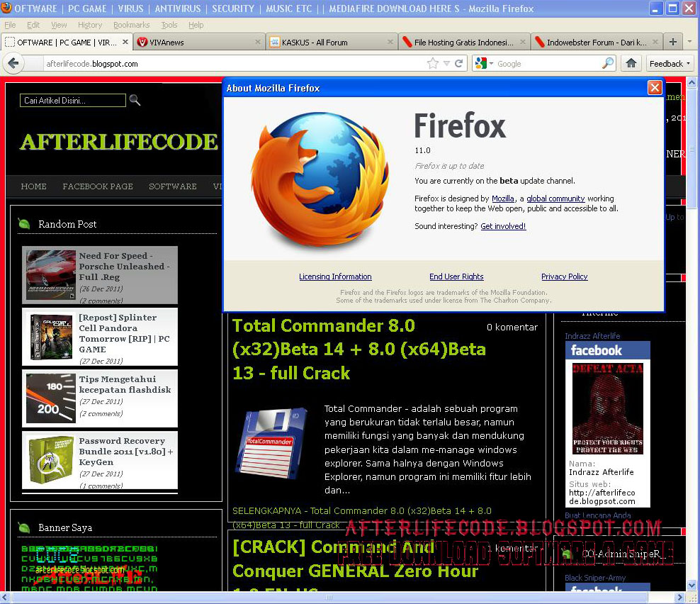Click the Google search engine icon
This screenshot has width=700, height=604.
[481, 63]
